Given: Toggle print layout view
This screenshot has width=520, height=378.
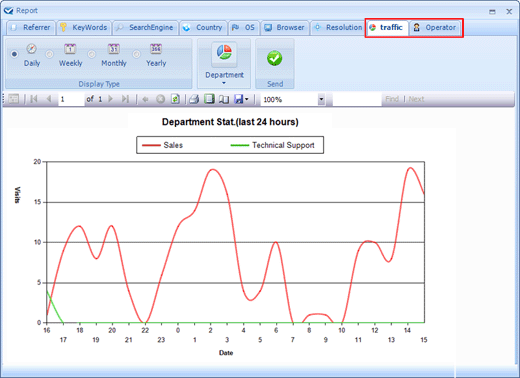Looking at the screenshot, I should [x=209, y=99].
